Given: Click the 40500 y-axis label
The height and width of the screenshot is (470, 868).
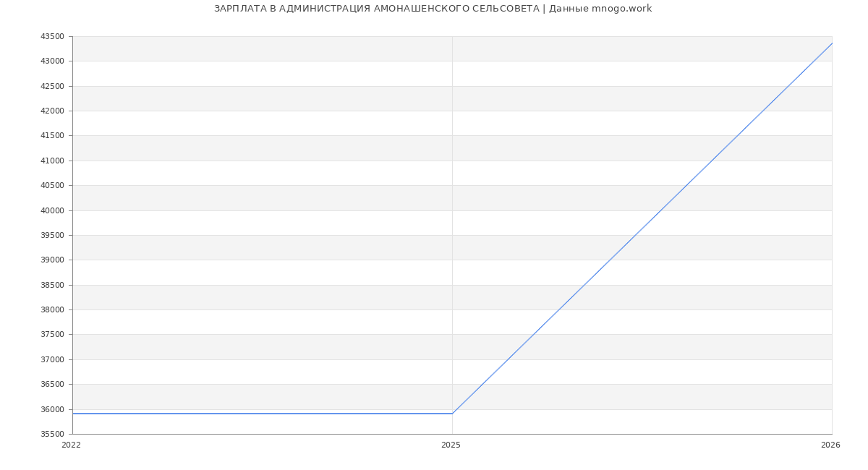Looking at the screenshot, I should point(52,186).
